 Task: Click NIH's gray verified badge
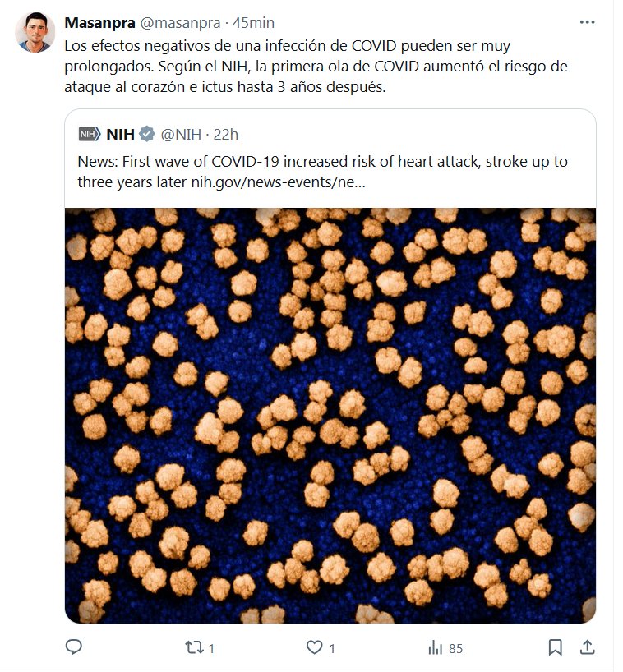click(146, 134)
